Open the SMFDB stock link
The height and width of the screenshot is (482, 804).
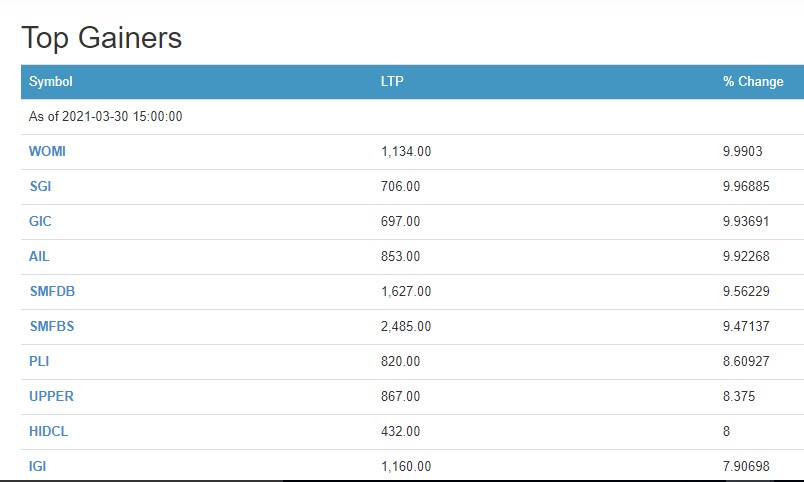click(52, 291)
